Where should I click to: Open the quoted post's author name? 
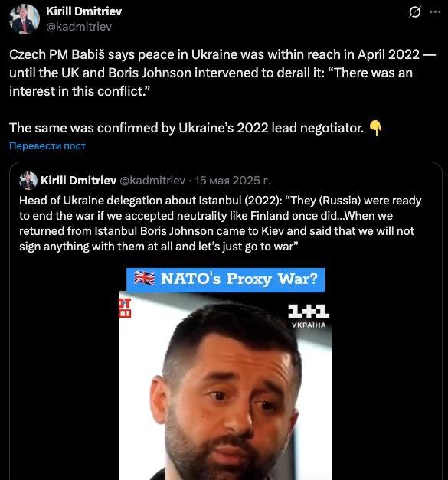pos(78,181)
